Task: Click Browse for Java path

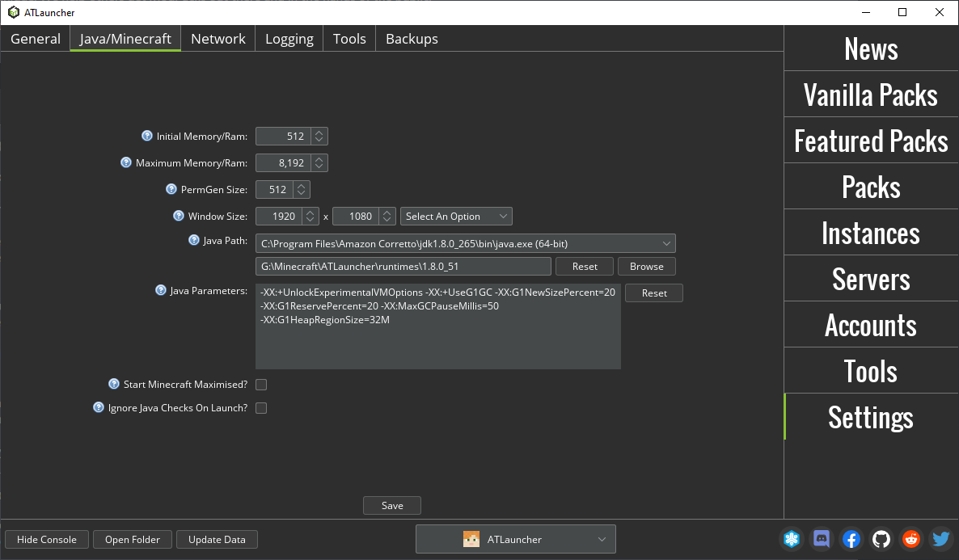Action: (646, 267)
